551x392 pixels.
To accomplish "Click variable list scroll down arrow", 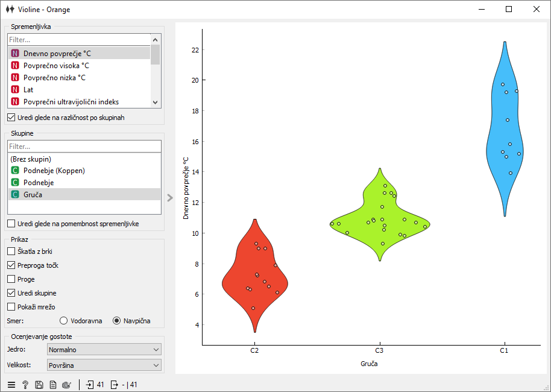I will point(156,103).
